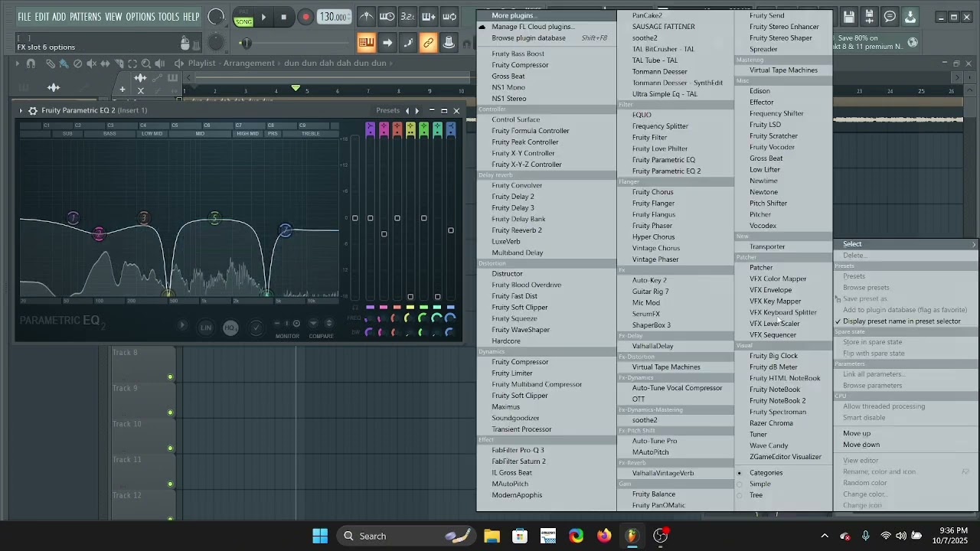Open Windows Start button in taskbar

click(x=320, y=536)
